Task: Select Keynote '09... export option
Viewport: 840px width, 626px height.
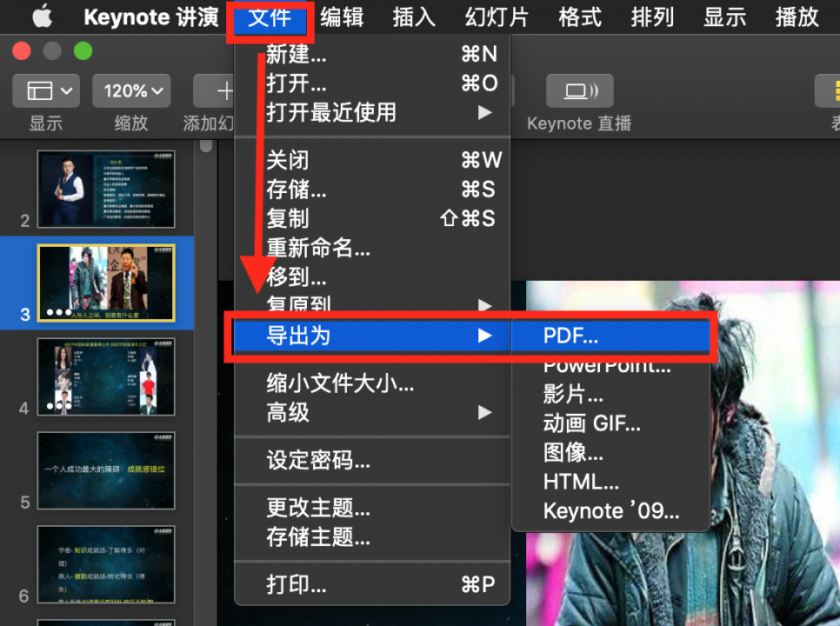Action: [610, 511]
